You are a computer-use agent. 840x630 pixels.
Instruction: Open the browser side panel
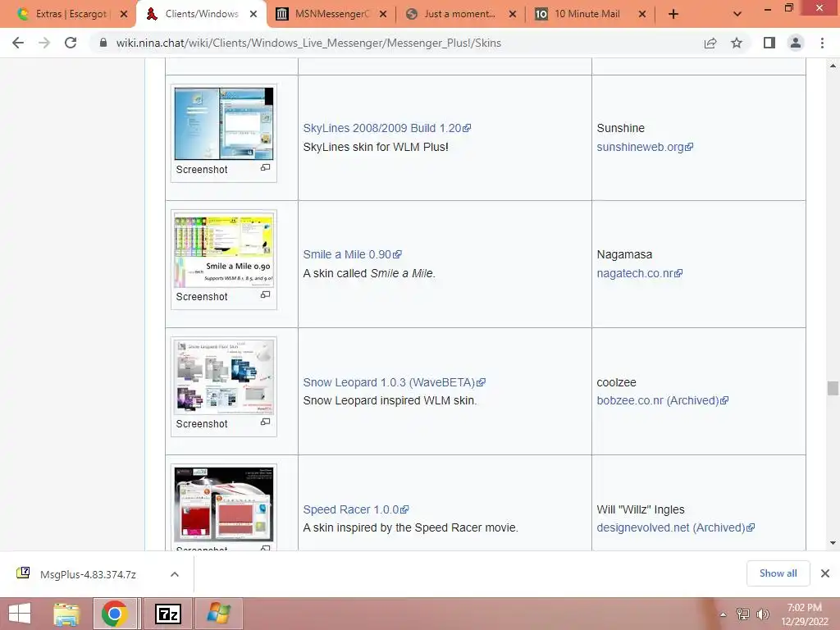[x=769, y=43]
